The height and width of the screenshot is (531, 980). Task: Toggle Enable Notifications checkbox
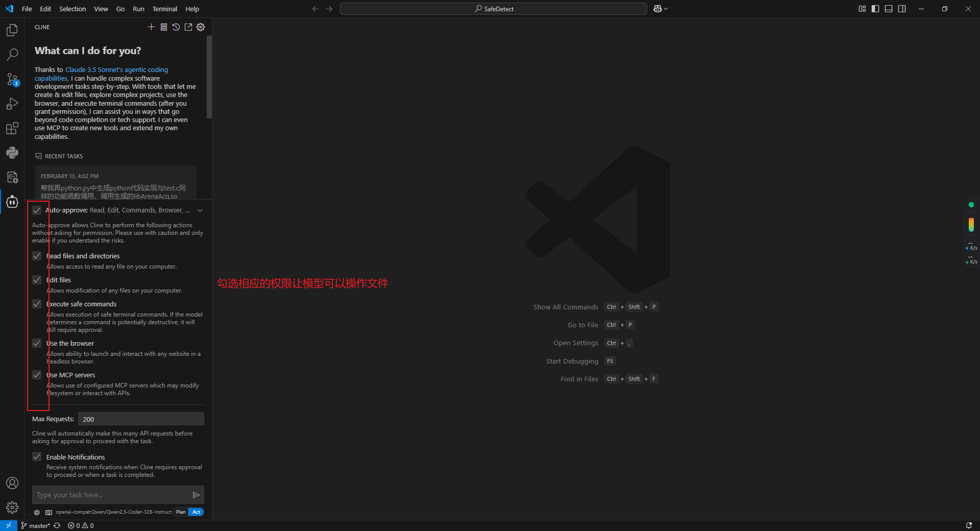tap(37, 456)
